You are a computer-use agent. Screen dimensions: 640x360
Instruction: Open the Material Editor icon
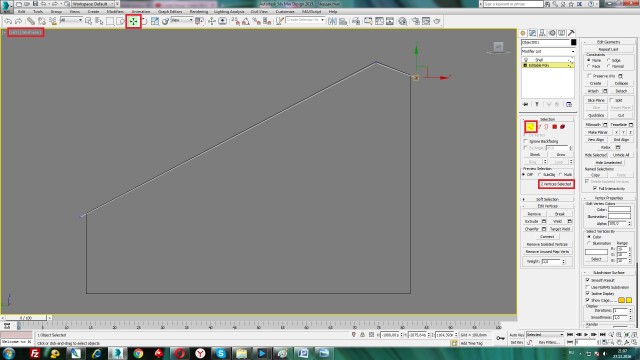coord(402,21)
